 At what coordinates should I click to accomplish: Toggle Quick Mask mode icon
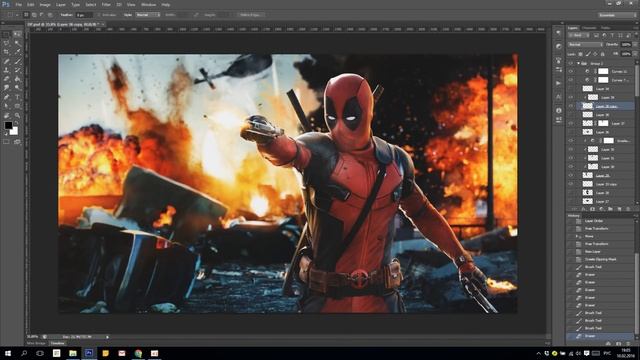tap(7, 142)
